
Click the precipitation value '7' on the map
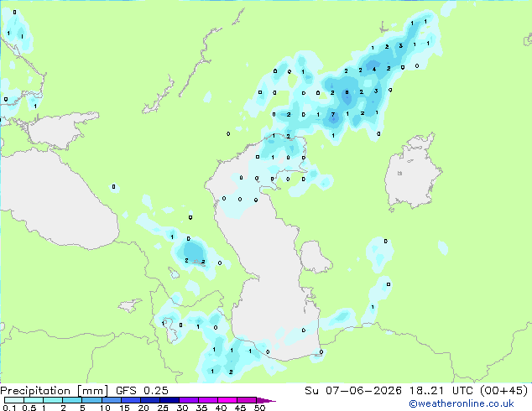tap(333, 115)
